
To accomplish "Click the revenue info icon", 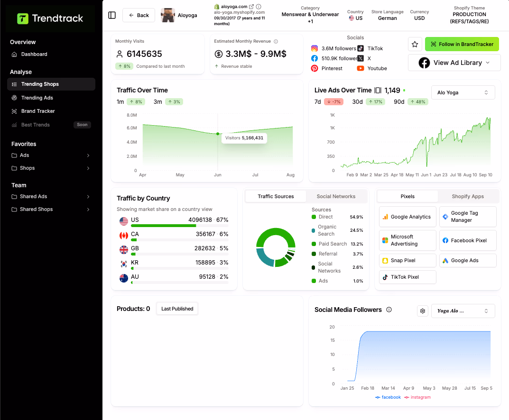I will [x=276, y=41].
